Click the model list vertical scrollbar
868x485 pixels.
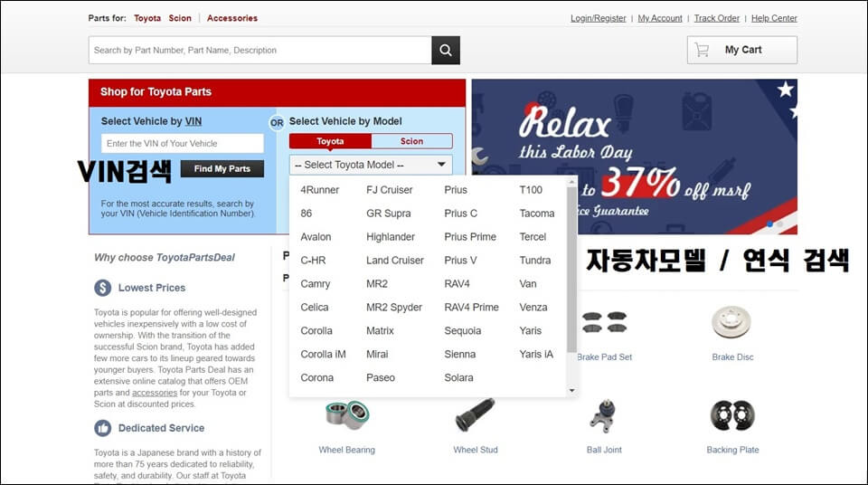[x=571, y=270]
